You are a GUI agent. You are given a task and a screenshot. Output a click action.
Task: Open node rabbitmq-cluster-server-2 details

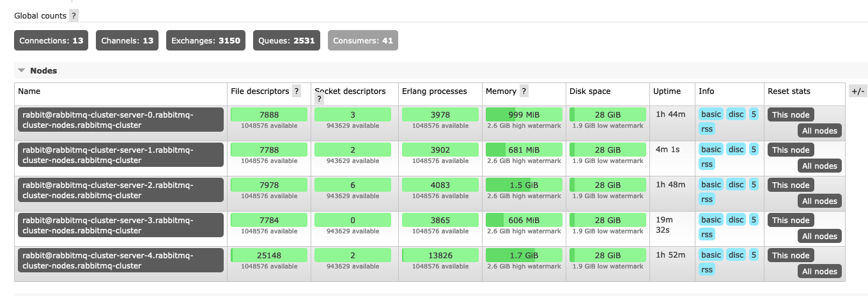click(x=121, y=190)
